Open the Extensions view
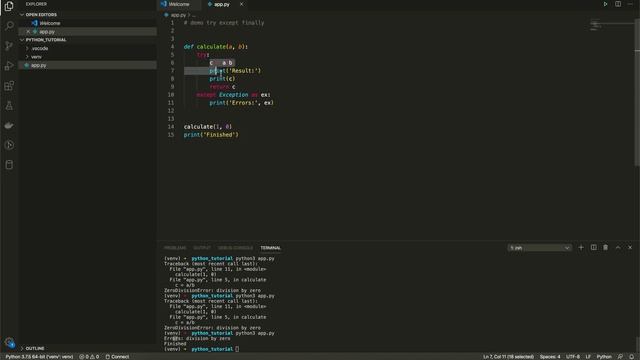Viewport: 640px width, 360px height. [x=9, y=86]
